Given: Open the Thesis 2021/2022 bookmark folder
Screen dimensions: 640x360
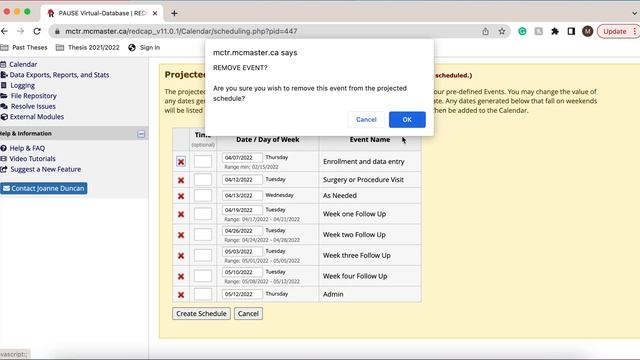Looking at the screenshot, I should pos(88,47).
